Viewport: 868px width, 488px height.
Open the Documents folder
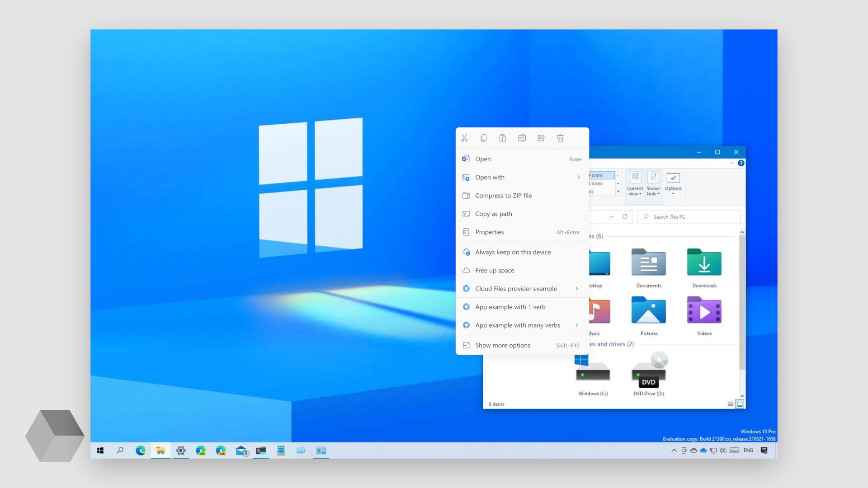(x=649, y=268)
